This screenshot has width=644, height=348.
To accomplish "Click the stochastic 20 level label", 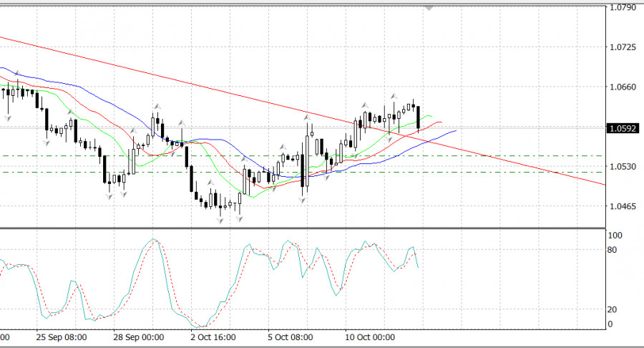I will (x=612, y=309).
